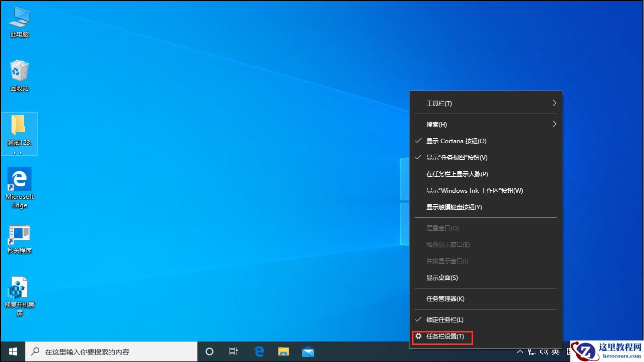Open File Explorer from the taskbar
Screen dimensions: 644x362
tap(283, 351)
